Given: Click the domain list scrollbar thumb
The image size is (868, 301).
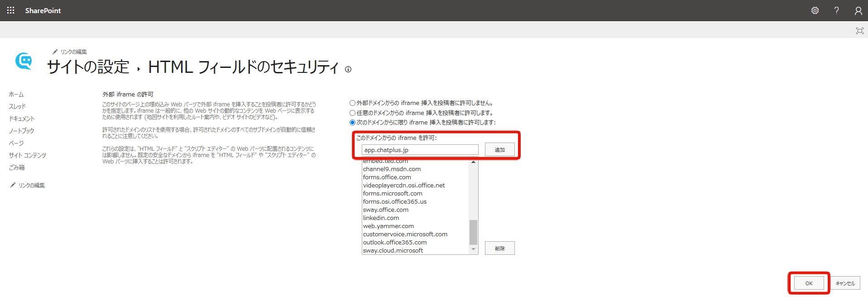Looking at the screenshot, I should point(474,232).
